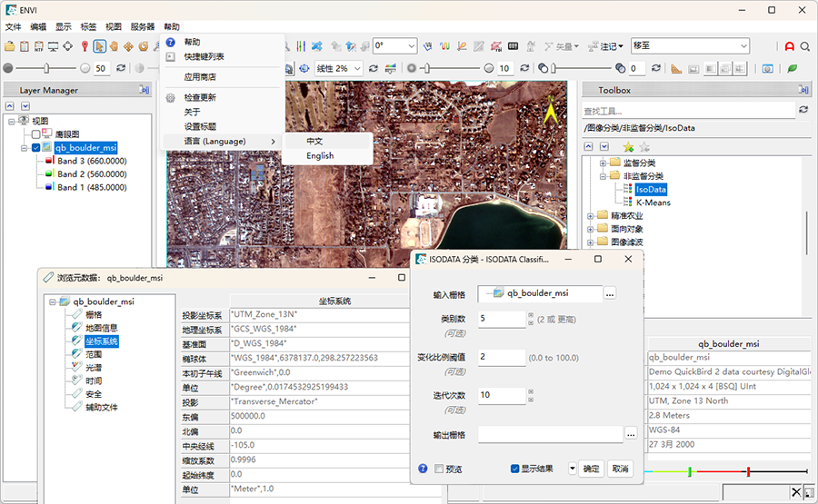Click the magnifier search icon at toolbar right
Viewport: 818px width, 504px height.
(805, 46)
